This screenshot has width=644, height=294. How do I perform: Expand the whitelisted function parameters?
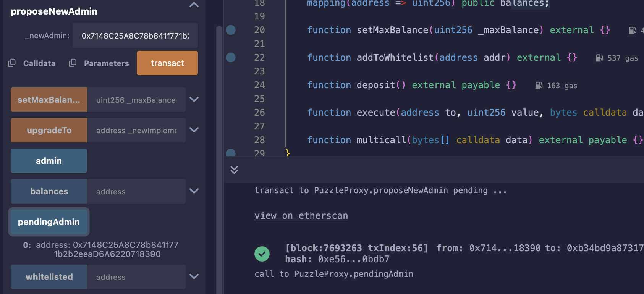click(194, 276)
